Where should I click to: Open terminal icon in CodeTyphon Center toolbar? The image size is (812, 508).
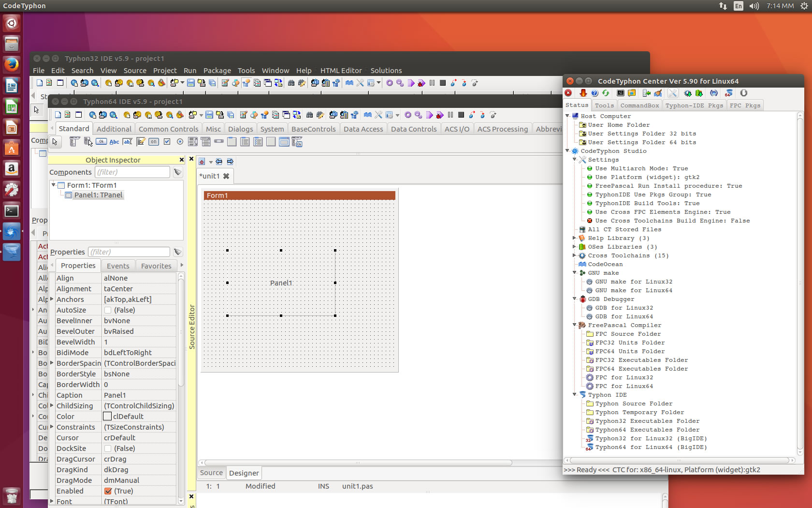[621, 93]
